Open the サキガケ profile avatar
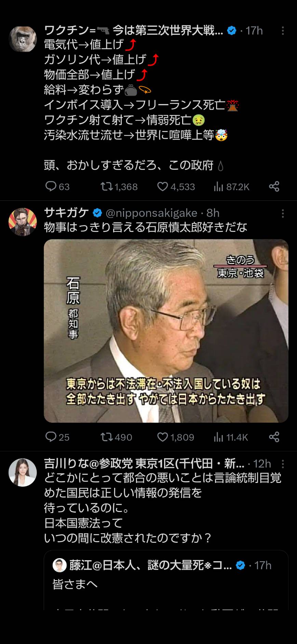Image resolution: width=297 pixels, height=644 pixels. [23, 222]
